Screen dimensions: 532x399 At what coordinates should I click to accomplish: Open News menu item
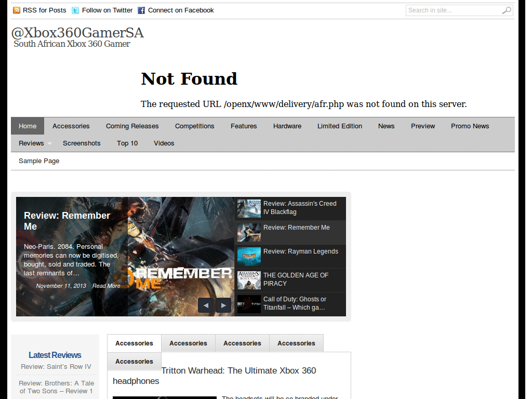click(x=387, y=126)
